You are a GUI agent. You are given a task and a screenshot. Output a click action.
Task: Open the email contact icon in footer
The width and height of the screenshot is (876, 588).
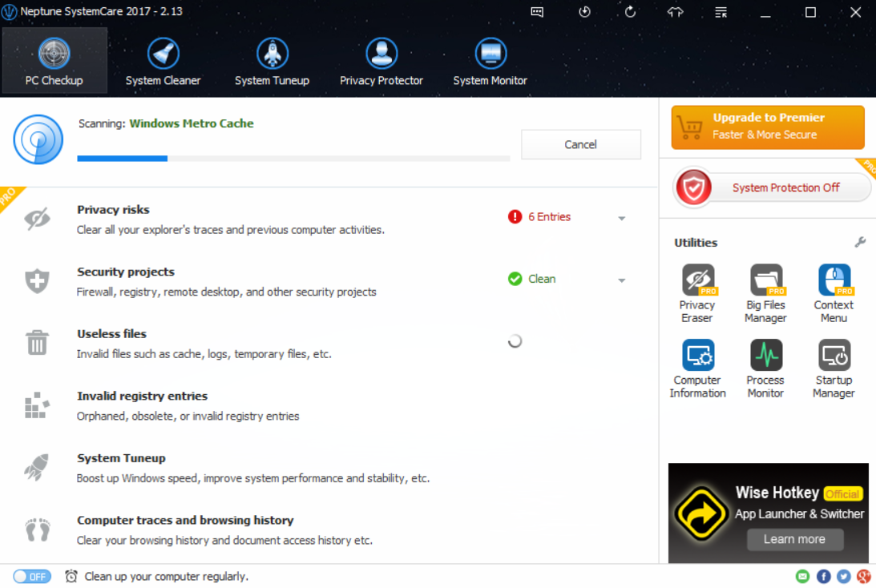pyautogui.click(x=802, y=576)
